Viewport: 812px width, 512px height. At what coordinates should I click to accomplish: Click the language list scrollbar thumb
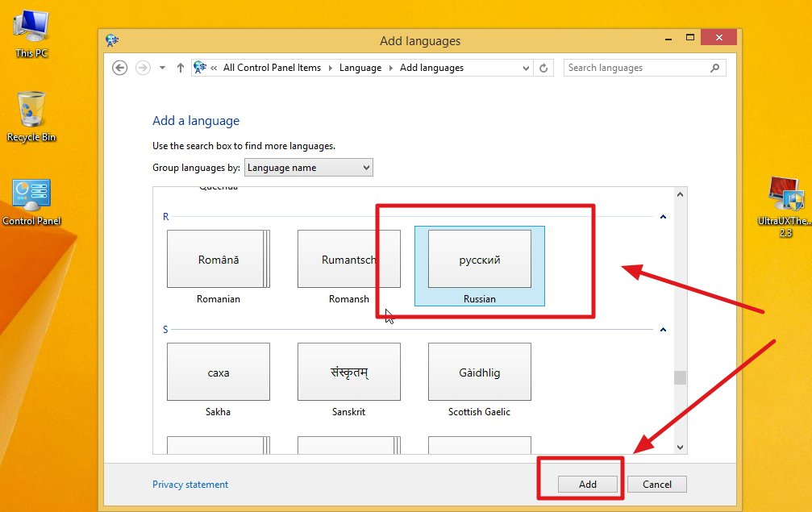680,377
